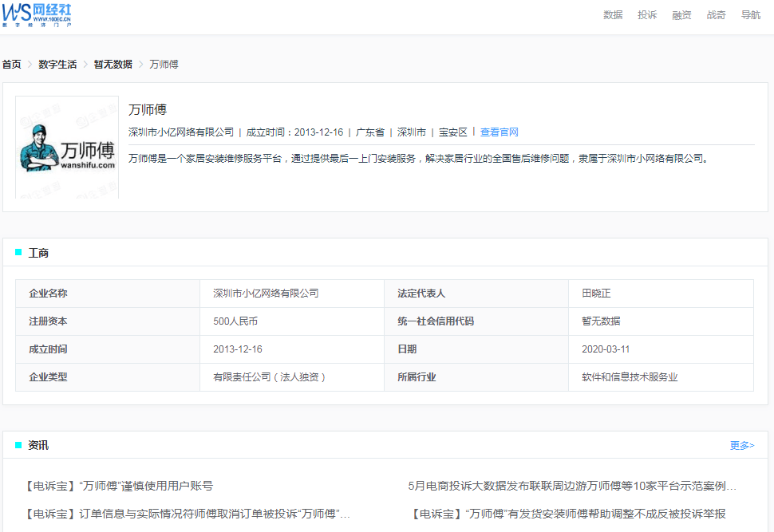Select the 500人民币 value cell

(292, 321)
